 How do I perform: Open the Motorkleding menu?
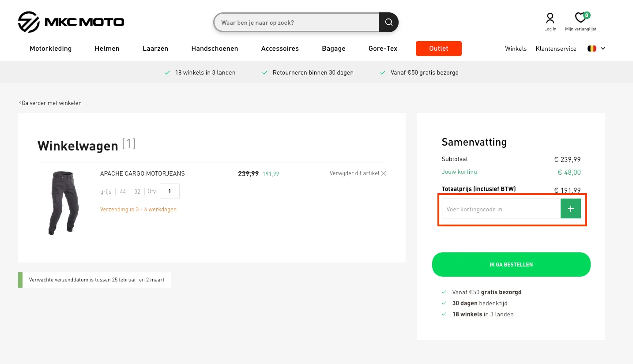coord(50,49)
